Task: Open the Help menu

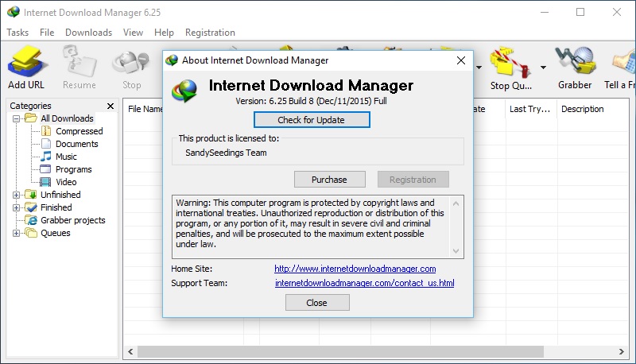Action: pos(164,33)
